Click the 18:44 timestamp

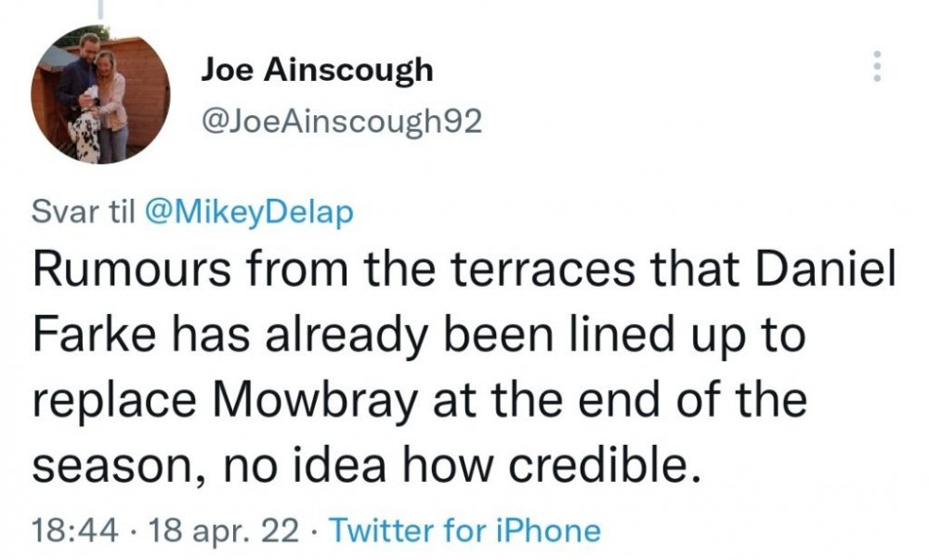pos(73,530)
